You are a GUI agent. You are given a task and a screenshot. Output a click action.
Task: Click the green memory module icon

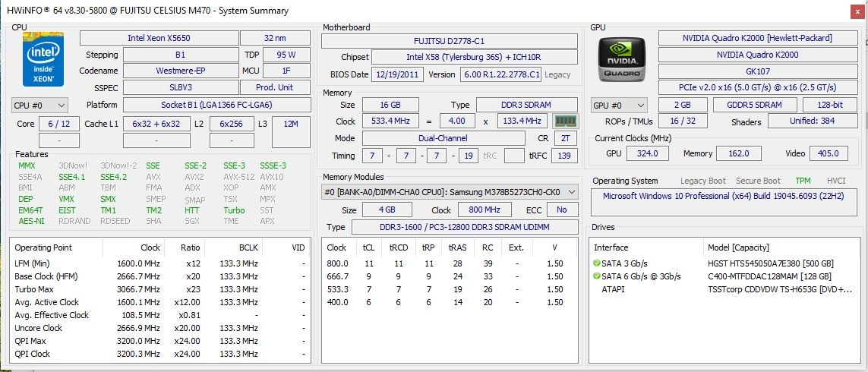pos(565,121)
